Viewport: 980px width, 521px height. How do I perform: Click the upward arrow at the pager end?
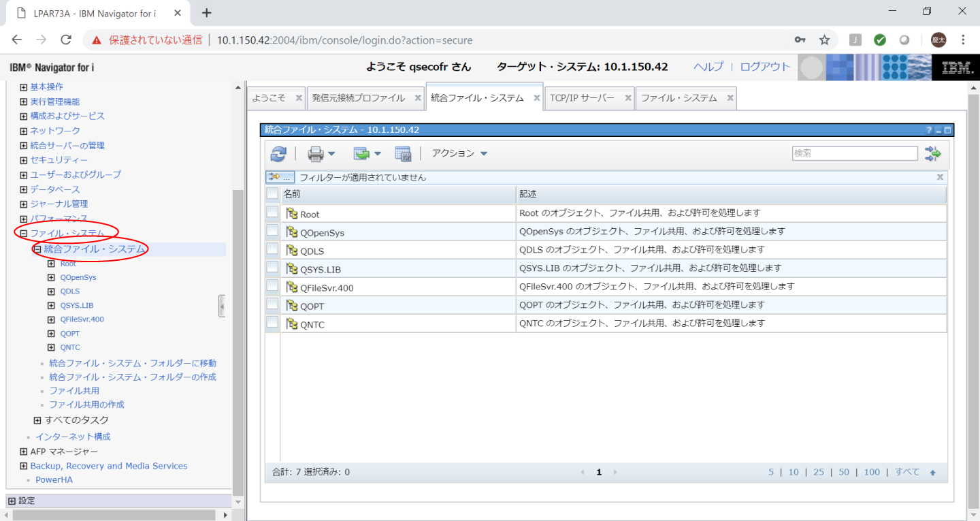pyautogui.click(x=933, y=473)
